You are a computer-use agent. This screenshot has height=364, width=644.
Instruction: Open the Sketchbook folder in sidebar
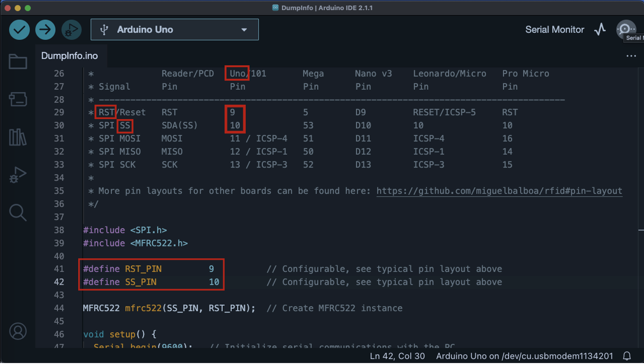coord(18,61)
